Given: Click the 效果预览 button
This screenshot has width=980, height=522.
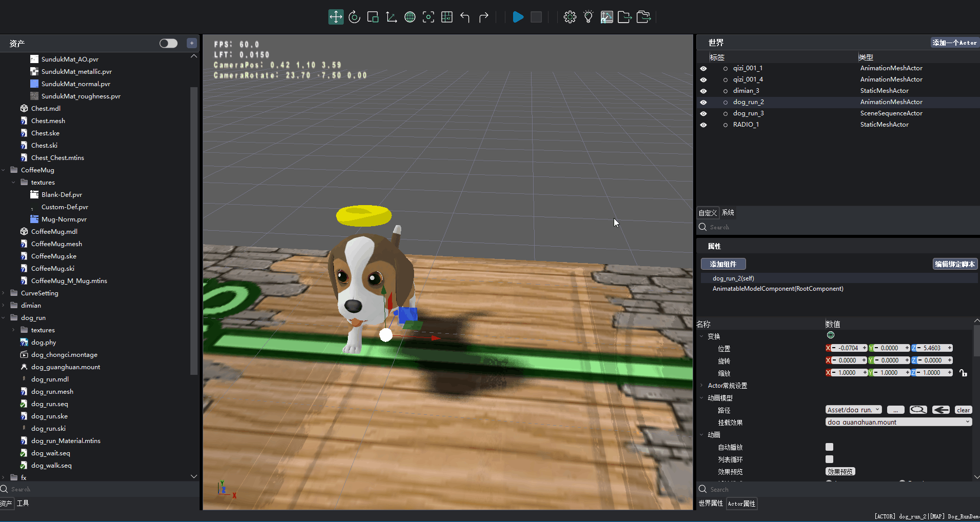Looking at the screenshot, I should pyautogui.click(x=840, y=471).
